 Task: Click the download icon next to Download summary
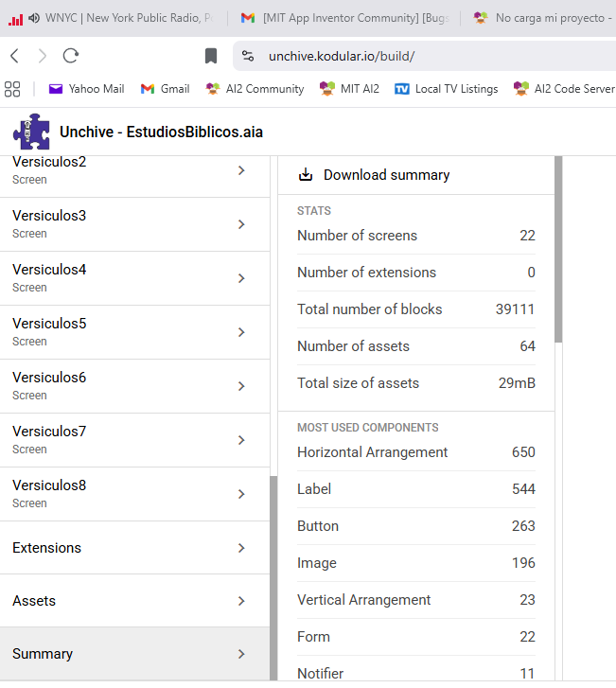click(x=306, y=175)
